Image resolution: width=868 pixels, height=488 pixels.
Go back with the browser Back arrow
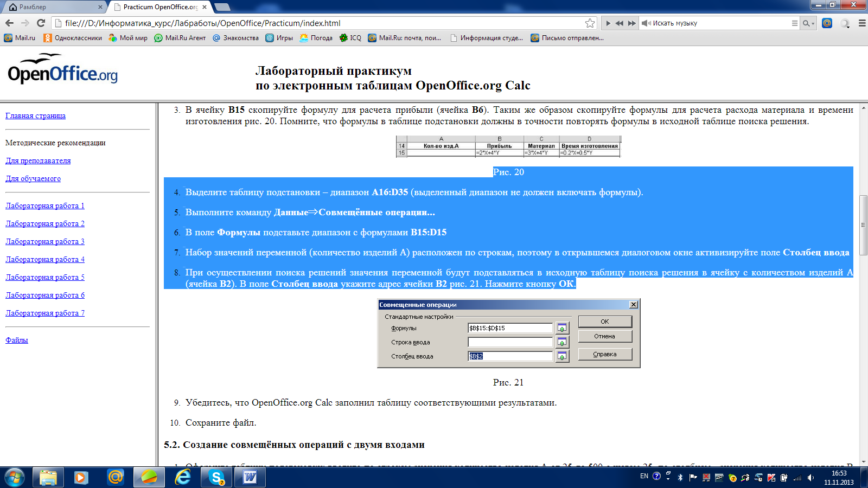tap(9, 23)
